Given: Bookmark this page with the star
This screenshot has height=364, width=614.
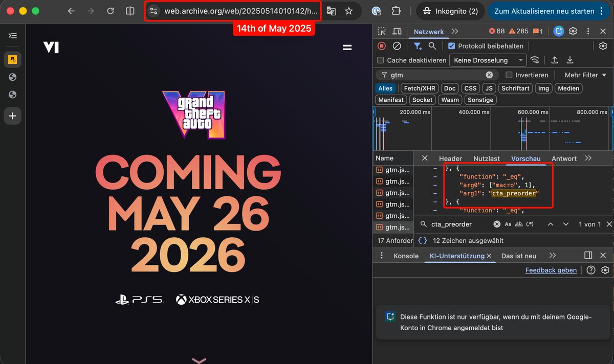Looking at the screenshot, I should (x=349, y=11).
